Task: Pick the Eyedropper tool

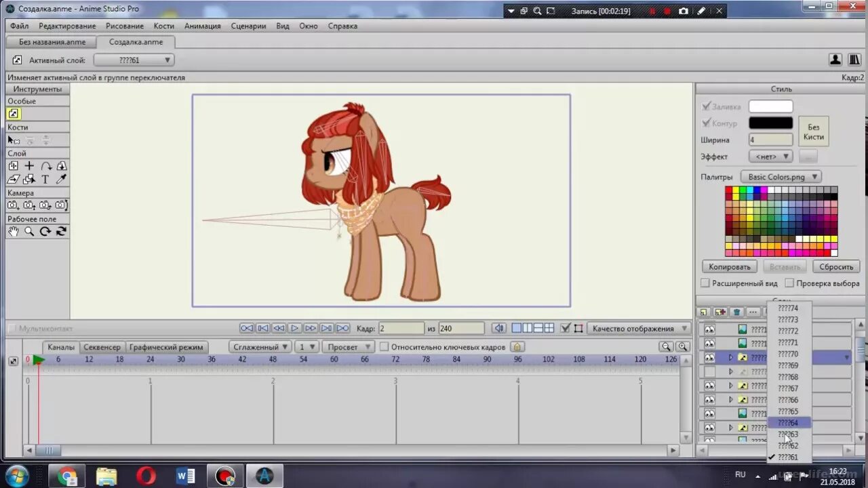Action: (61, 180)
